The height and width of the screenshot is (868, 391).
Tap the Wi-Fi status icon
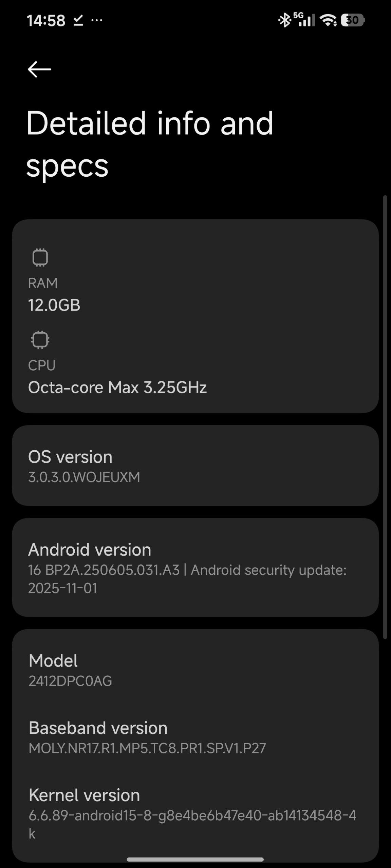click(x=328, y=20)
